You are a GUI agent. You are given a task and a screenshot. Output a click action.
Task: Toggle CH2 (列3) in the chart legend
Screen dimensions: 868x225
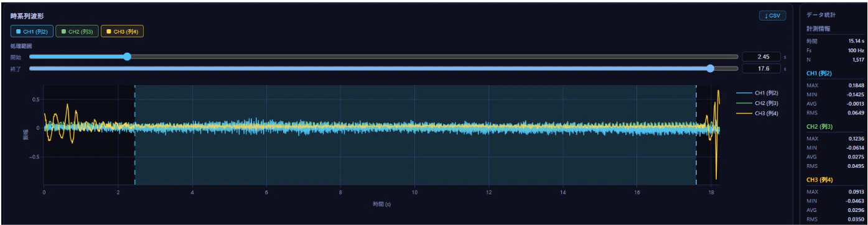click(x=756, y=103)
